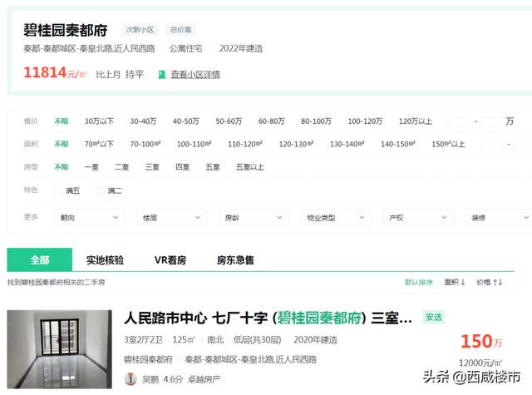Check the 满五 checkbox
The height and width of the screenshot is (395, 532).
pos(58,190)
